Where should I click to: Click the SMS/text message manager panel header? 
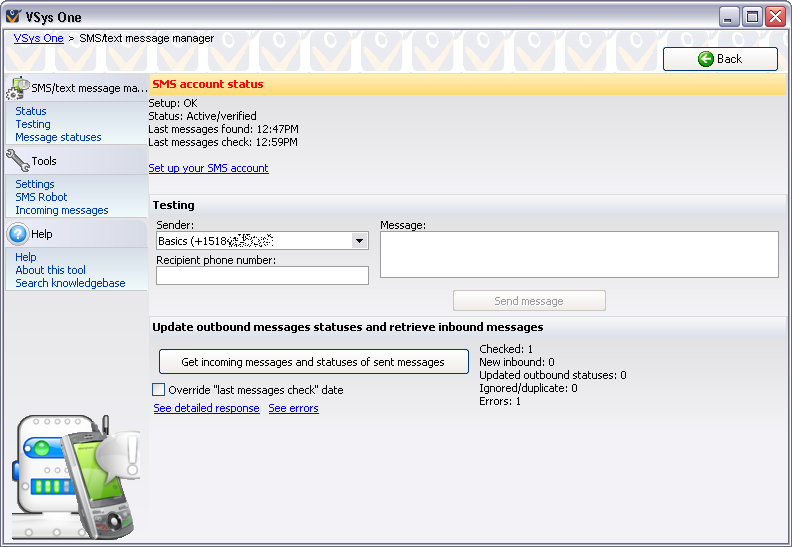(77, 88)
